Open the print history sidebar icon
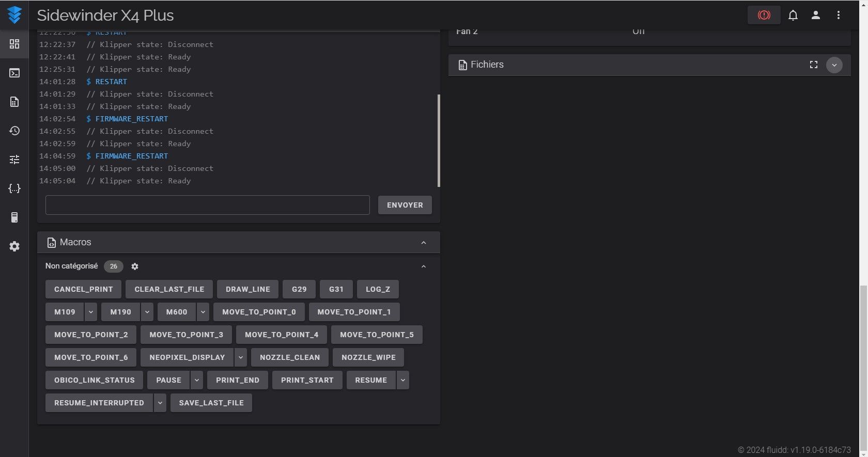 tap(14, 131)
